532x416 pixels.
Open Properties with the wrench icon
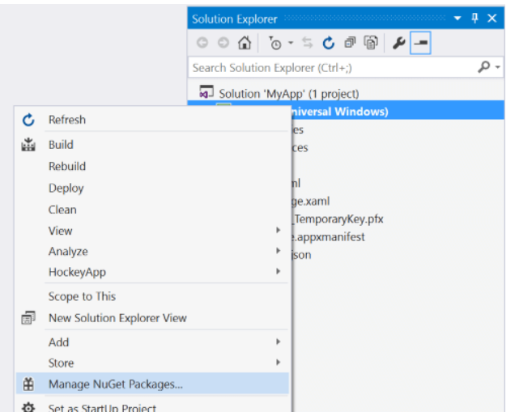tap(398, 43)
